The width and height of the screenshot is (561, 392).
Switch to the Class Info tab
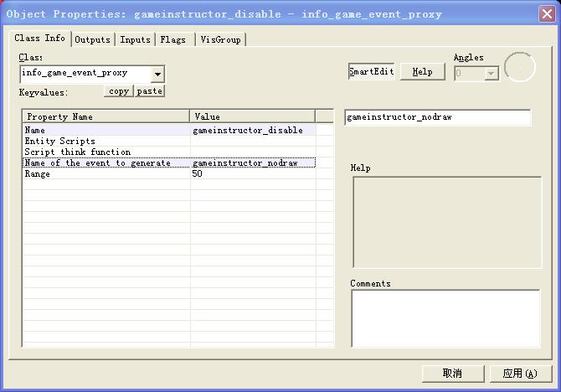point(40,38)
